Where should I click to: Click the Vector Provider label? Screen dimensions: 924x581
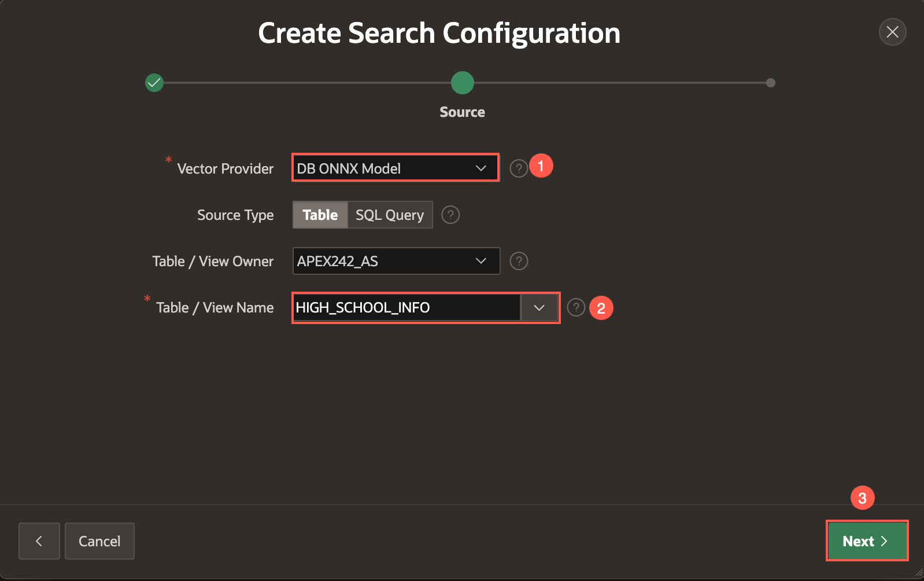coord(226,168)
